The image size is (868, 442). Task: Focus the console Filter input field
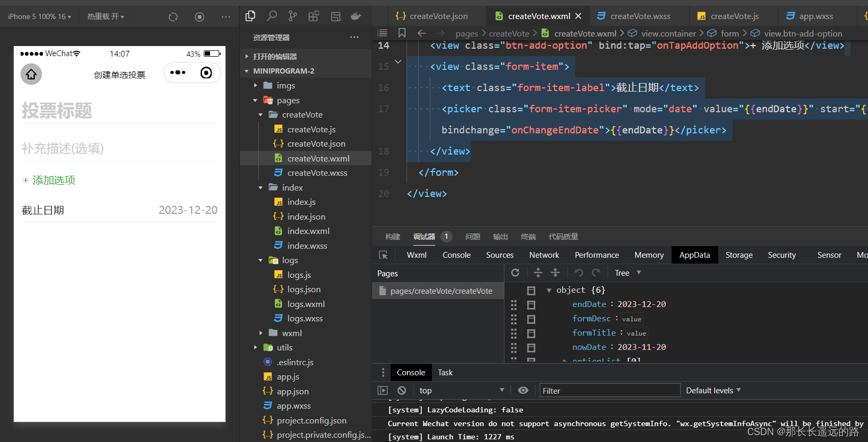click(610, 391)
